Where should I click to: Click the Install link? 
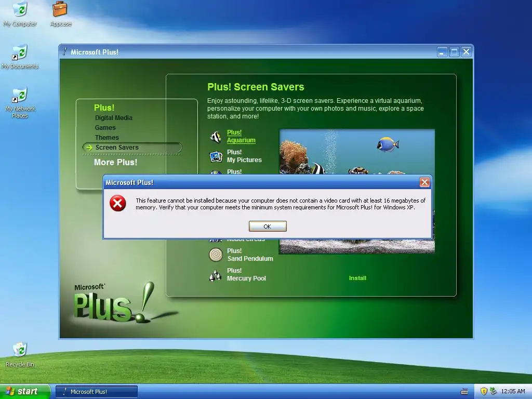pyautogui.click(x=357, y=278)
